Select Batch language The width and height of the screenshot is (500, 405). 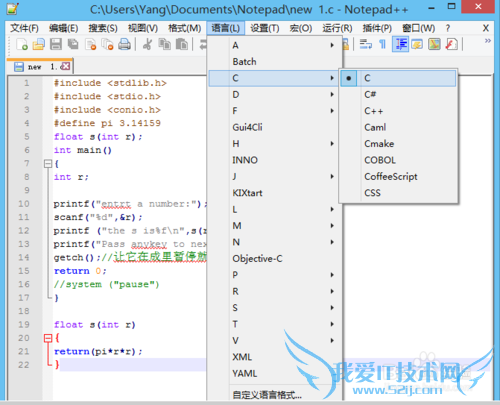(275, 62)
